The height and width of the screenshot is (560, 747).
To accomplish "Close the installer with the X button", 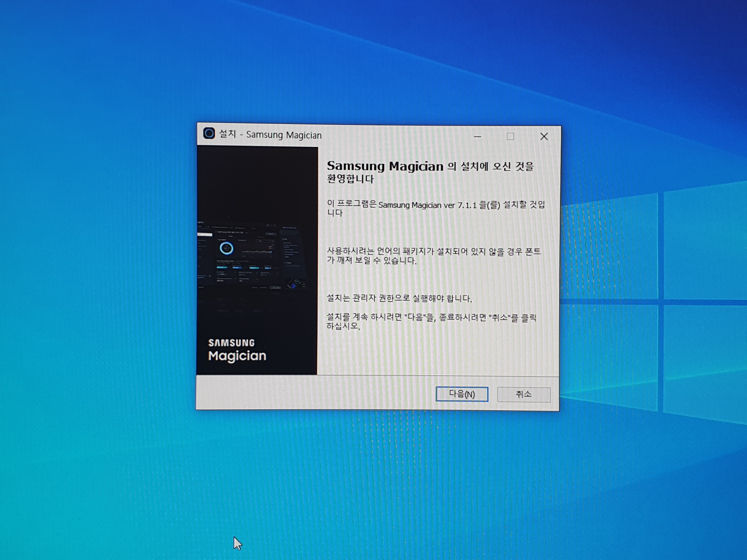I will (x=544, y=137).
